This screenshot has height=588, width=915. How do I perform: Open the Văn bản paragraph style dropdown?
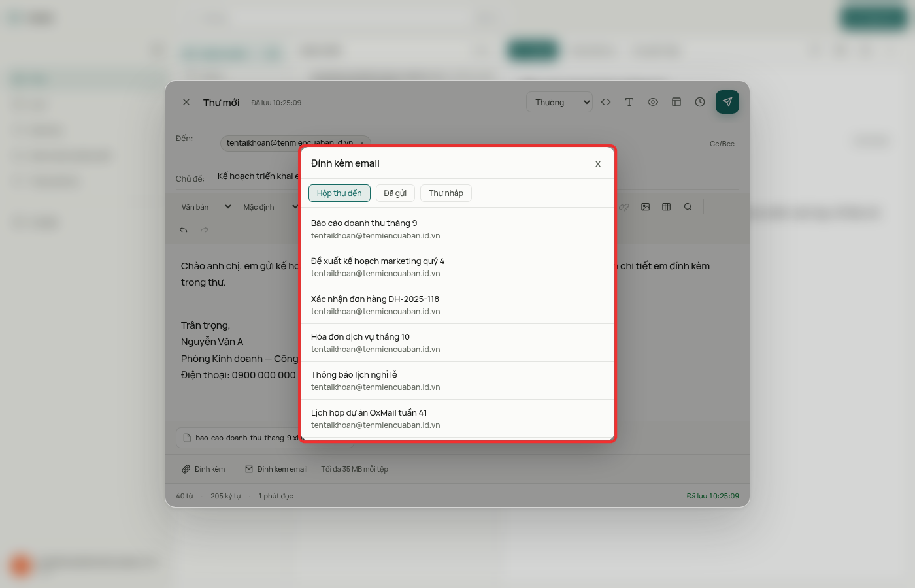point(207,207)
